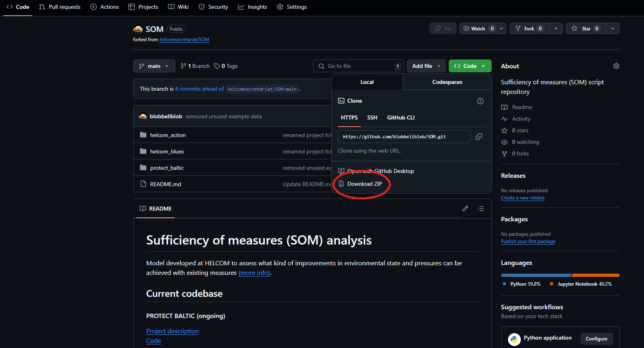This screenshot has width=644, height=348.
Task: Click the Clone help question-mark icon
Action: pyautogui.click(x=480, y=101)
